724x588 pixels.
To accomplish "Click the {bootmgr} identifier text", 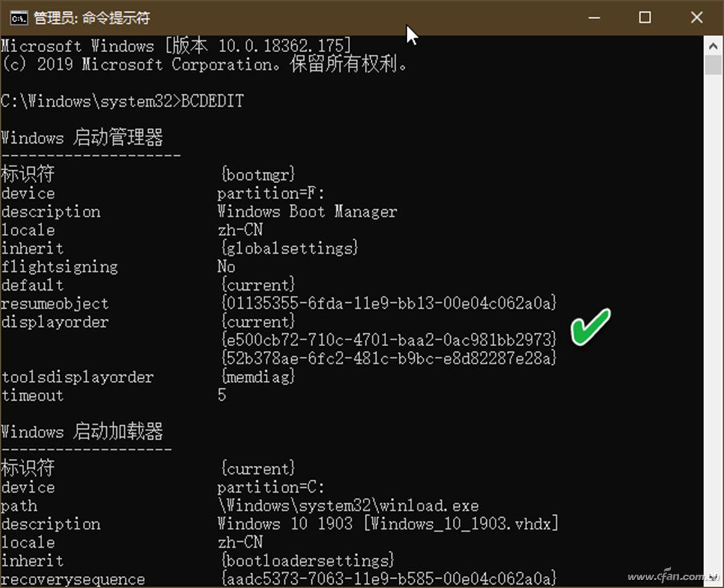I will click(x=257, y=174).
